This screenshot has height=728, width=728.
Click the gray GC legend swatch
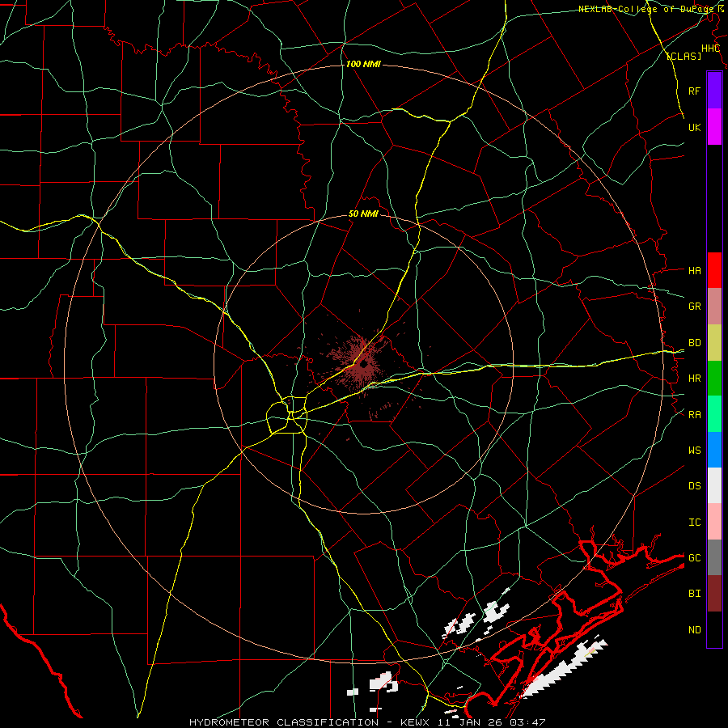click(x=714, y=557)
